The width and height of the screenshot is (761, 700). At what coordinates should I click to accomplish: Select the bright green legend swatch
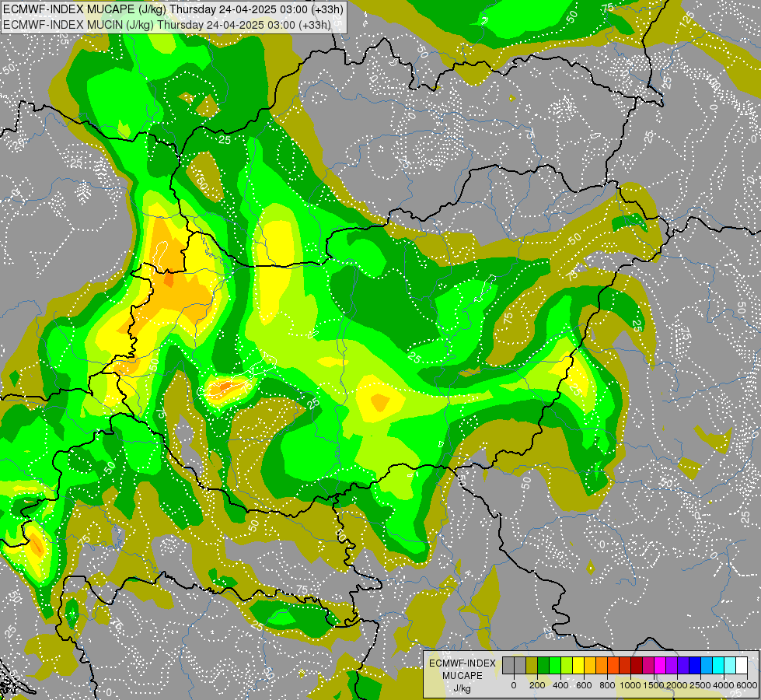(x=555, y=666)
